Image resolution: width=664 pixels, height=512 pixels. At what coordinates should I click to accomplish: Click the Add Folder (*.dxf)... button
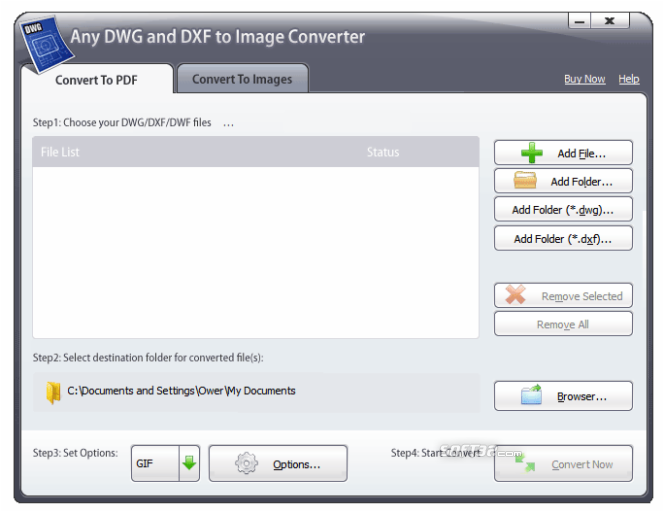[563, 238]
